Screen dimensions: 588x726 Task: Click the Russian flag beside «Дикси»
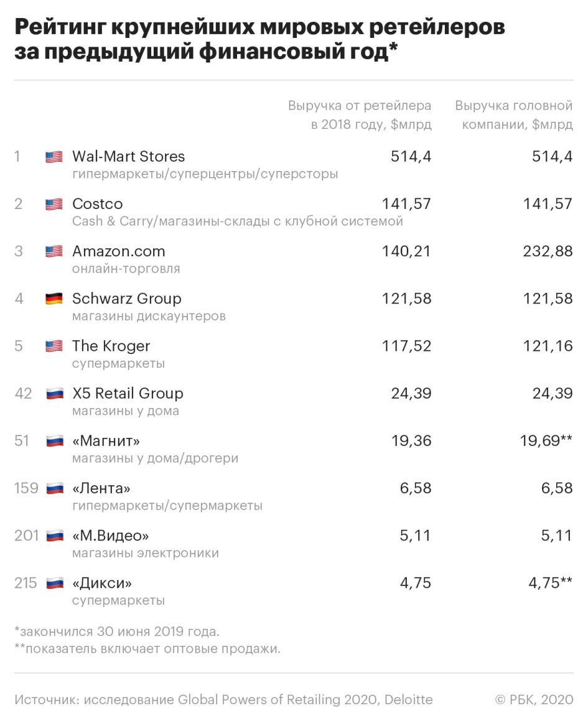pos(55,583)
